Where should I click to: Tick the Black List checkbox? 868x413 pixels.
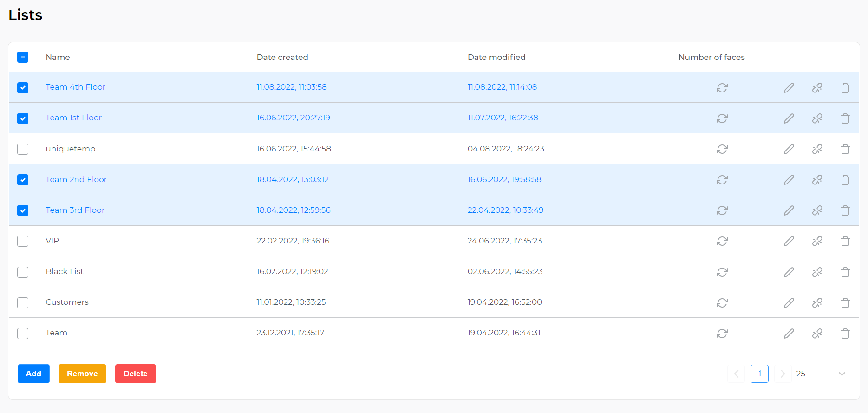point(23,272)
